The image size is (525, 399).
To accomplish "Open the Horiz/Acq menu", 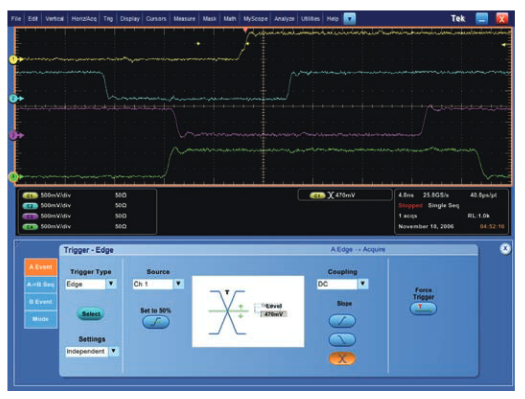I will 84,19.
